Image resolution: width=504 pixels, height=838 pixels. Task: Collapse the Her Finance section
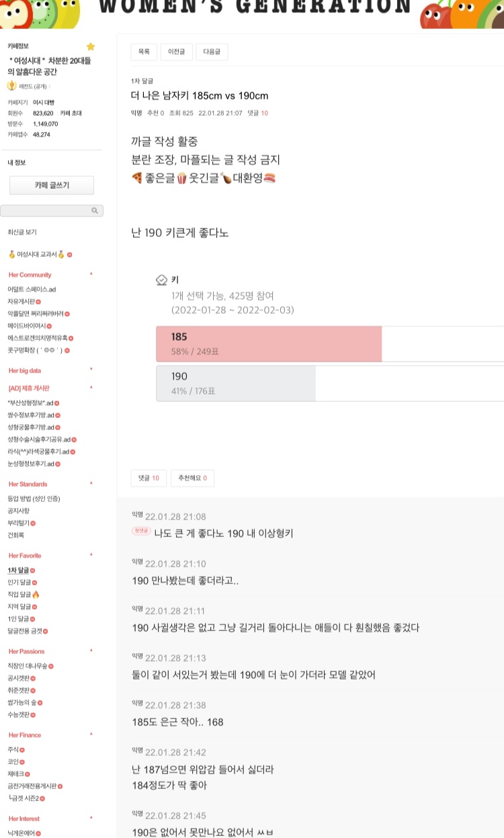click(91, 735)
